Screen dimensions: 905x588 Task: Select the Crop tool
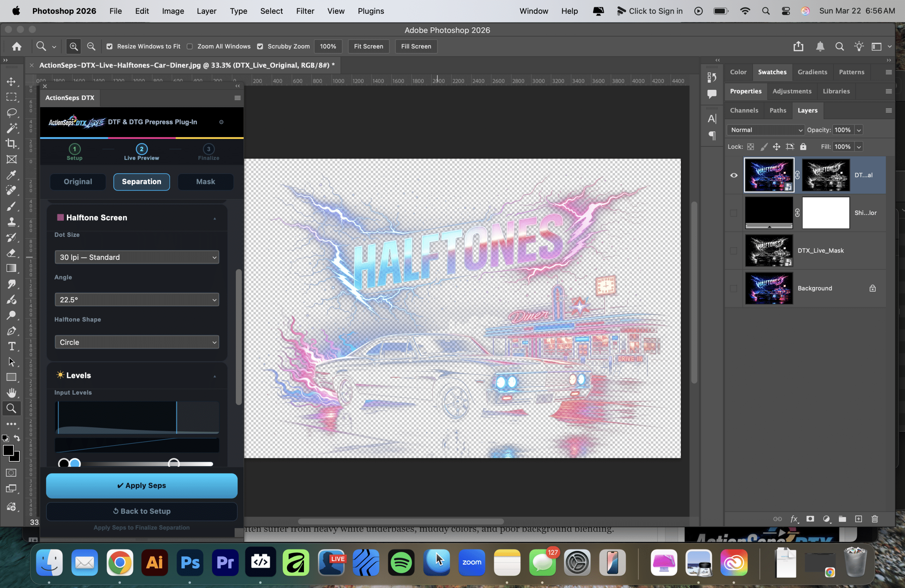pos(11,144)
